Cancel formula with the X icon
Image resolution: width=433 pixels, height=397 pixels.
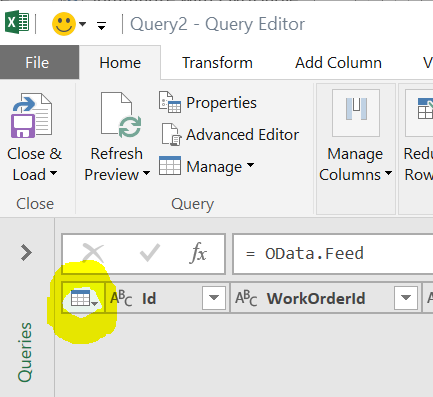pos(93,253)
